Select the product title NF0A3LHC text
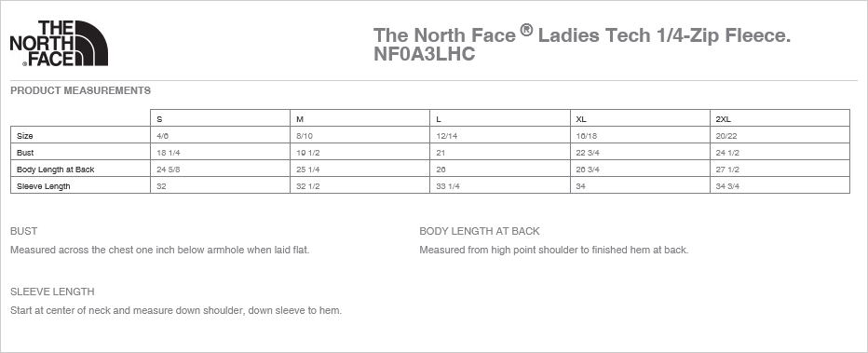The image size is (868, 353). coord(424,54)
